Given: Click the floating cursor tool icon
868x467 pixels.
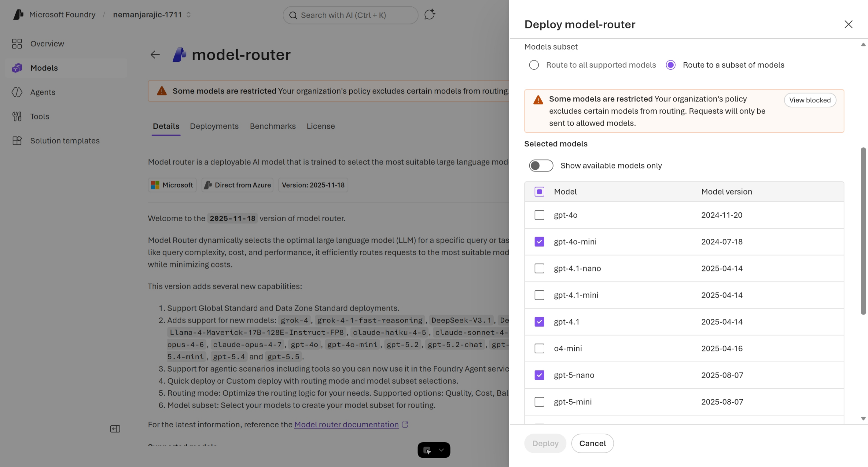Looking at the screenshot, I should [x=427, y=450].
